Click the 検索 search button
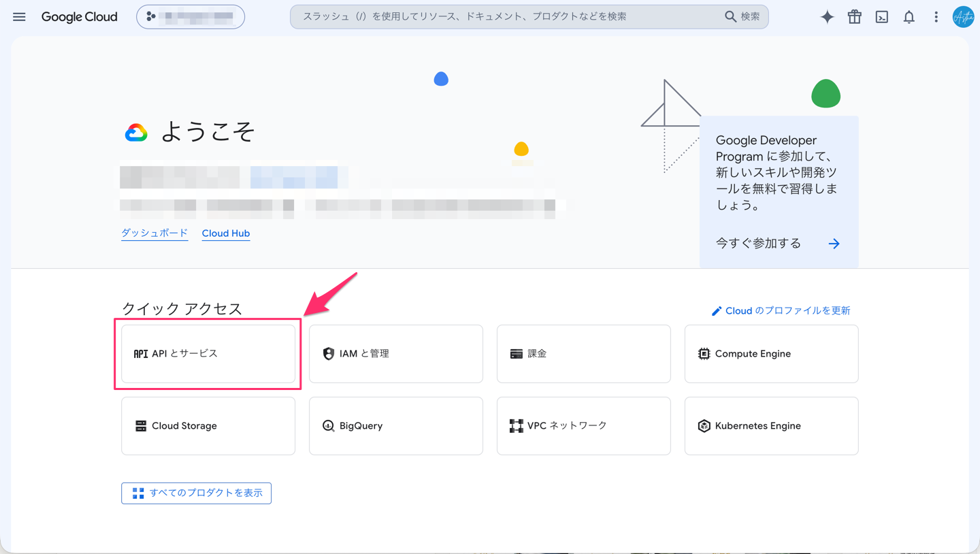The image size is (980, 554). [x=742, y=17]
